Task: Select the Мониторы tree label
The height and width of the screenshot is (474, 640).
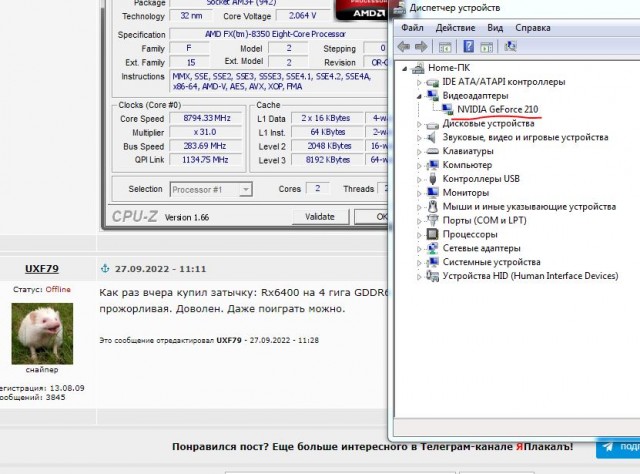Action: pyautogui.click(x=466, y=193)
